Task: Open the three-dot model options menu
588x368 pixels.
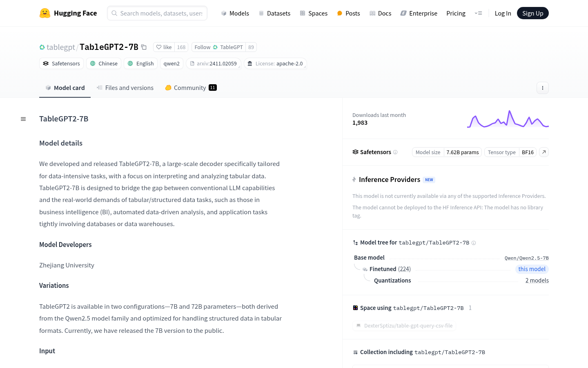Action: [542, 88]
